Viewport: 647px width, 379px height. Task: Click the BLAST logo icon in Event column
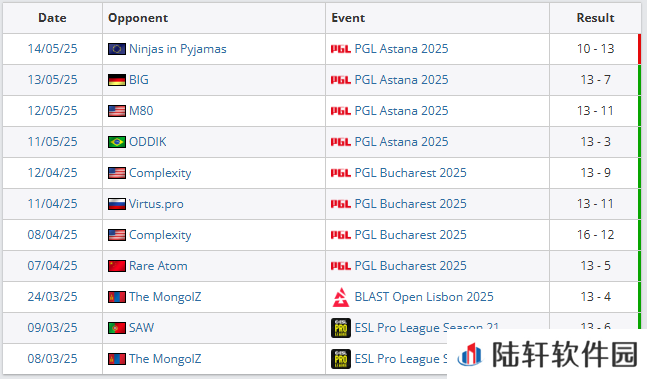click(x=341, y=297)
